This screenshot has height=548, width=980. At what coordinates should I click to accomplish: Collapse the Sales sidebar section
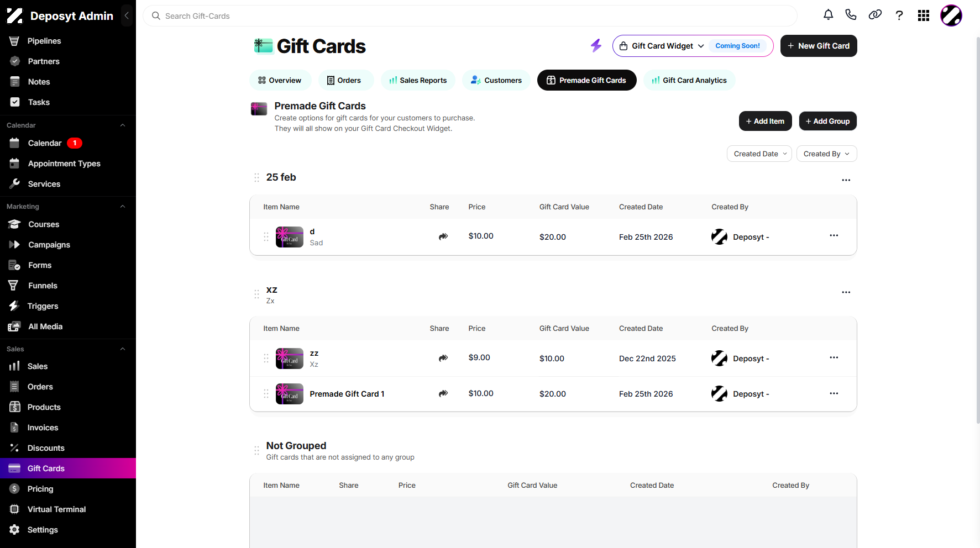coord(123,349)
